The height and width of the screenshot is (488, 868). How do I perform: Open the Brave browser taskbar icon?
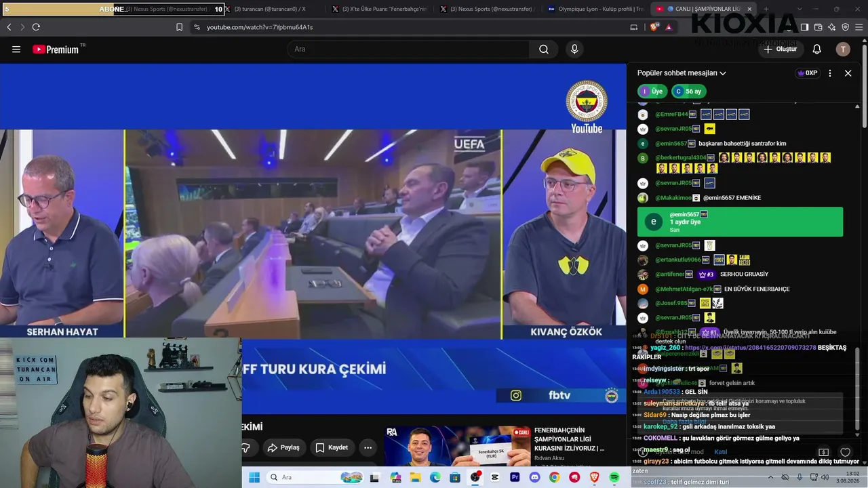click(x=594, y=478)
